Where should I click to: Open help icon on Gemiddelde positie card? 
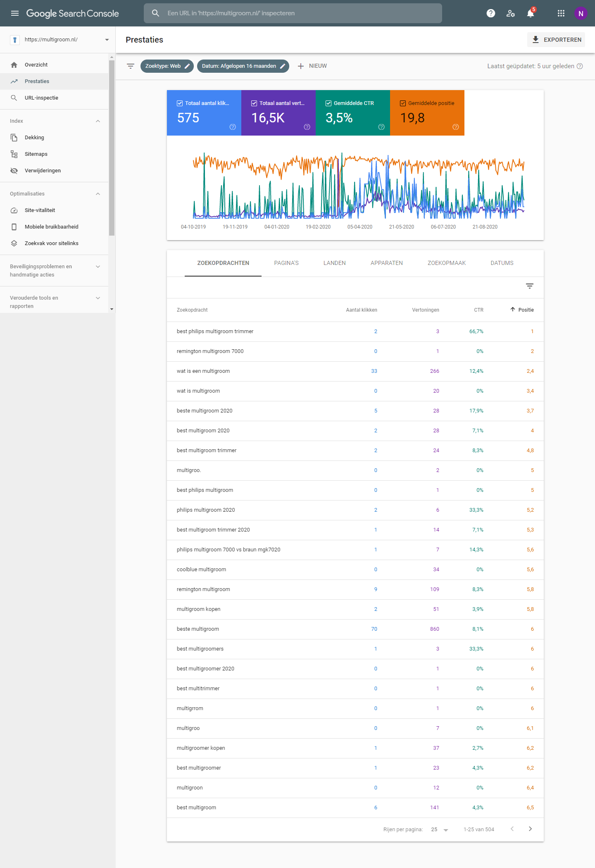pyautogui.click(x=456, y=127)
